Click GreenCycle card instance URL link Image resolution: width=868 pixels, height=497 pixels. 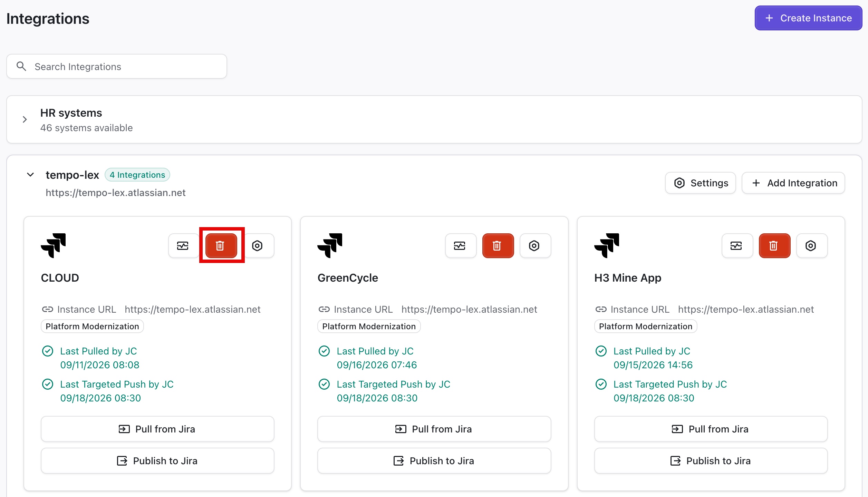tap(469, 309)
